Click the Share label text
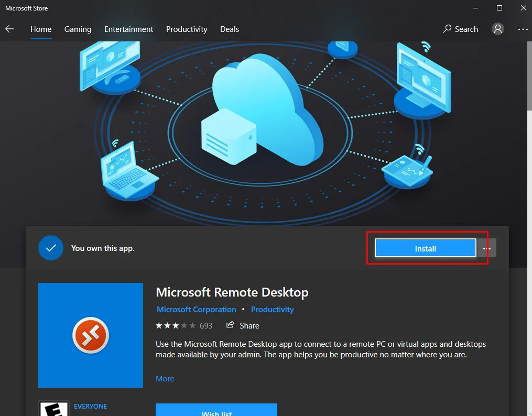 (x=249, y=326)
